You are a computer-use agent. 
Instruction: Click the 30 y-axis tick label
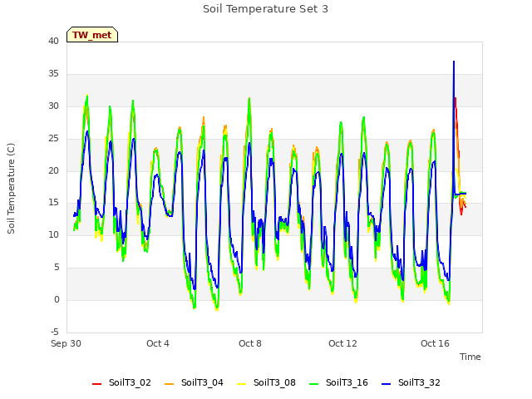tap(53, 106)
